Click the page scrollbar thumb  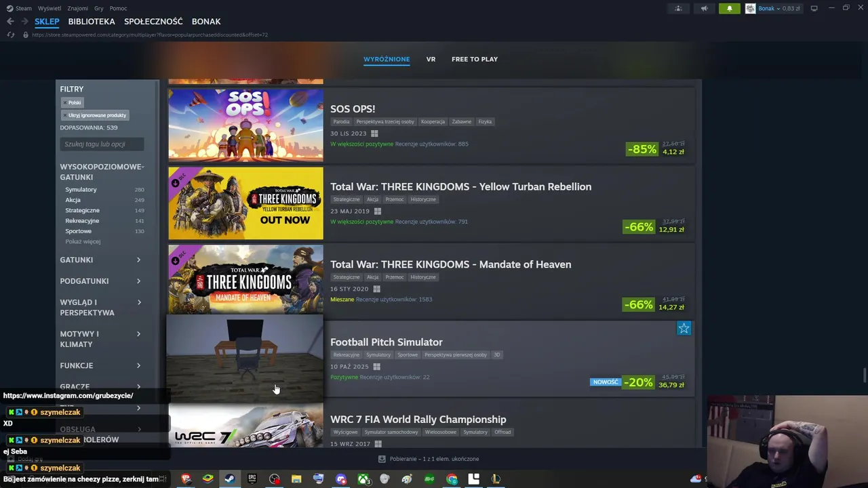[865, 375]
